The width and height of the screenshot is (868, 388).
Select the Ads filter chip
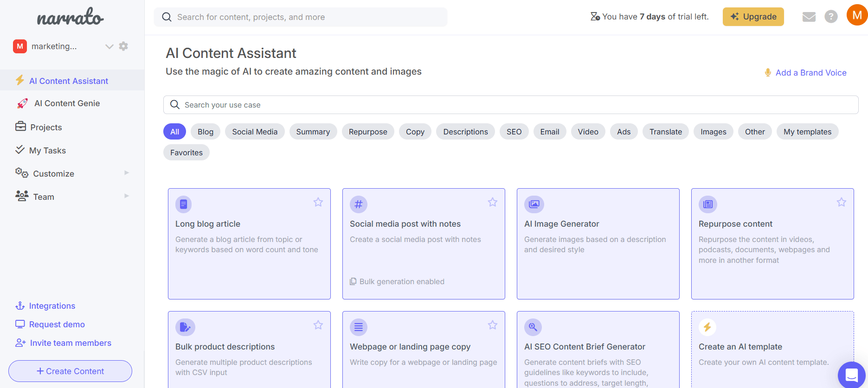pos(624,132)
